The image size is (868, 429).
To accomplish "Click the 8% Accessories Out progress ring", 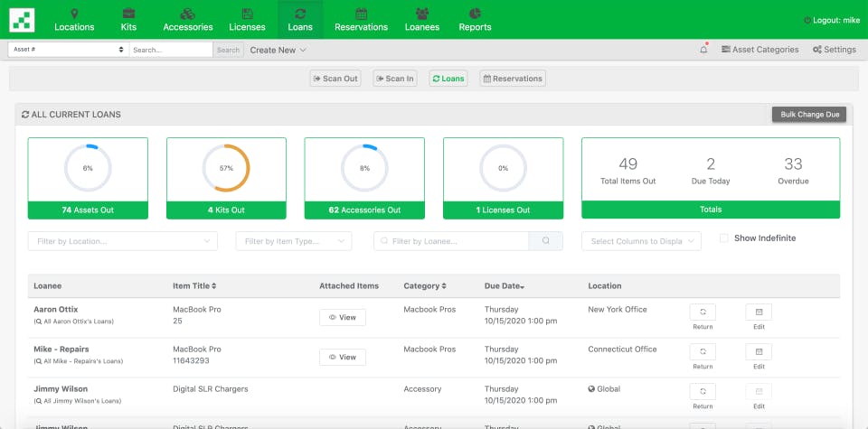I will coord(364,168).
